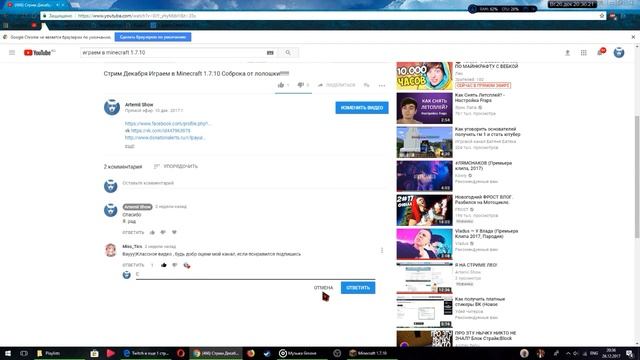Close the default browser notification bar
This screenshot has height=360, width=640.
click(633, 37)
